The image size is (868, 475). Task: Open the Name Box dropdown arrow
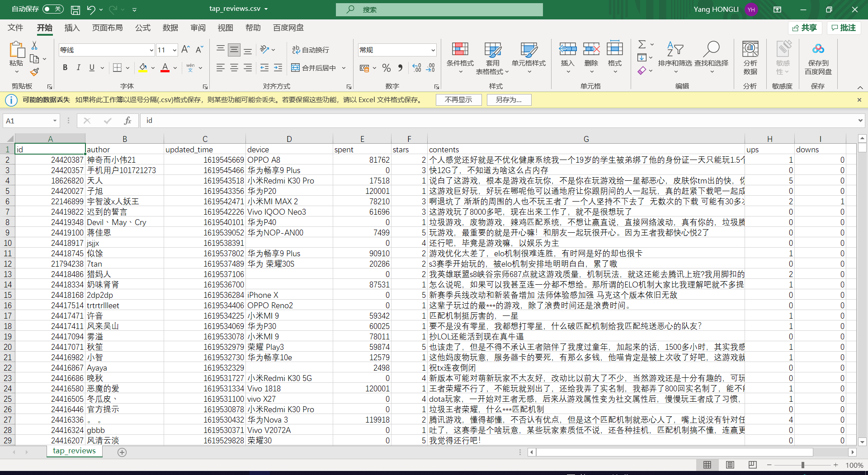click(x=55, y=121)
